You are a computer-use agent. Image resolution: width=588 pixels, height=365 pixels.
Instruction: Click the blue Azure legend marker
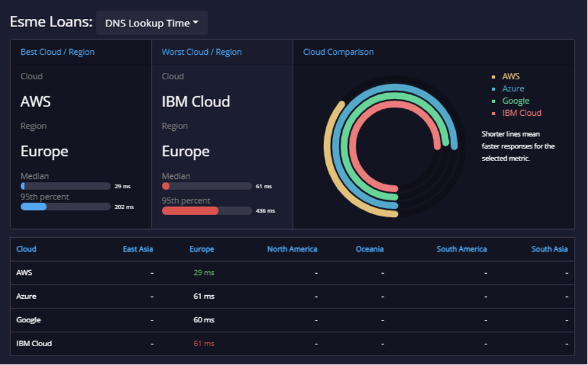[x=493, y=89]
